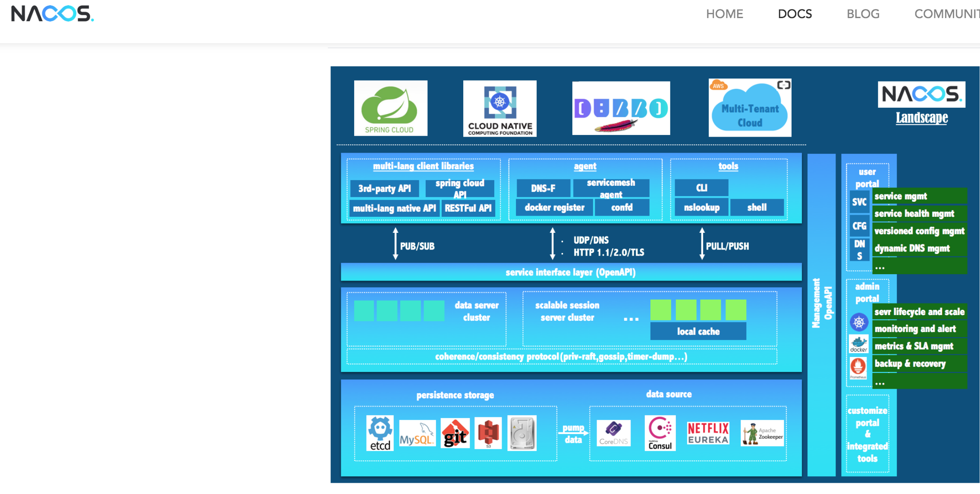Click the git logo
Screen dimensions: 980x494
pos(455,434)
